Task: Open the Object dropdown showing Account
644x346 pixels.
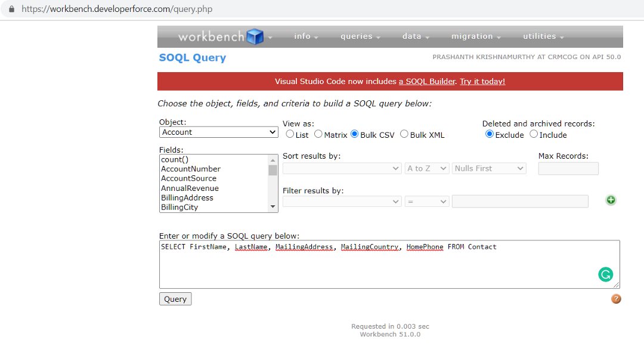Action: pos(218,132)
